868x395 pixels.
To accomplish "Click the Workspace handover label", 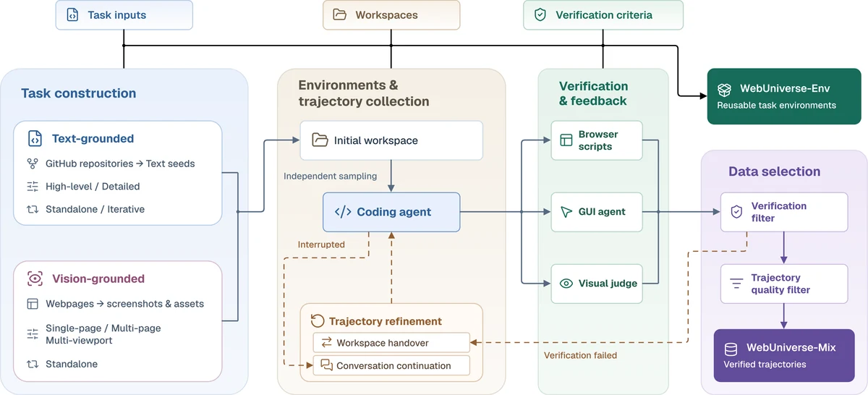I will click(383, 343).
